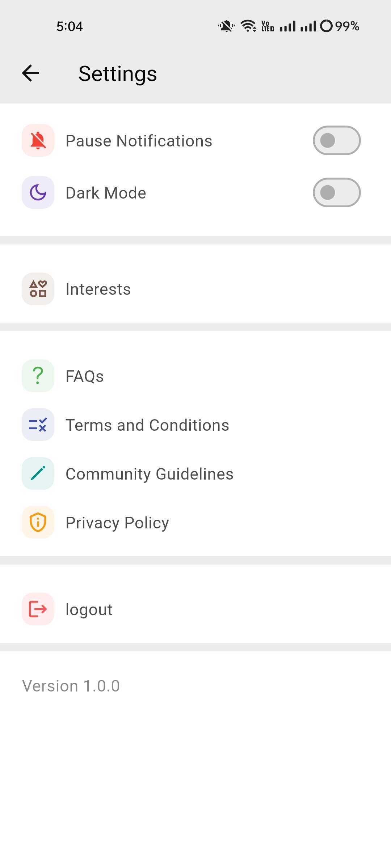Tap the orange privacy shield icon

point(38,522)
